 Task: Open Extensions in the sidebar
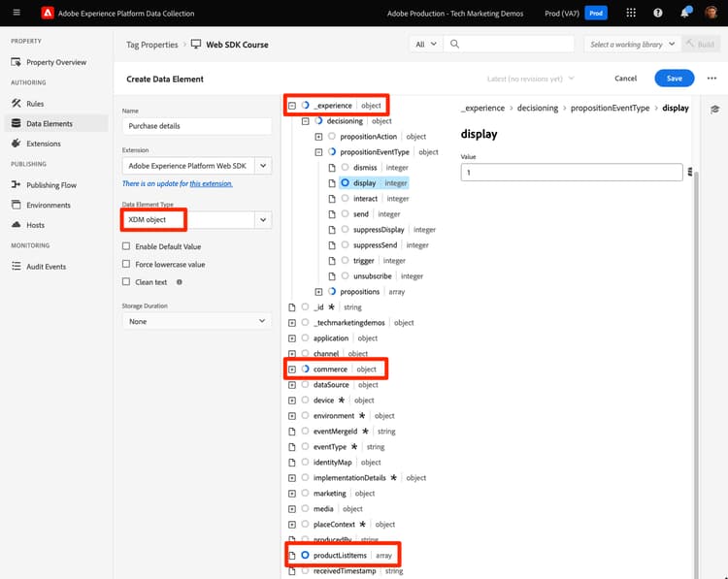[x=43, y=144]
